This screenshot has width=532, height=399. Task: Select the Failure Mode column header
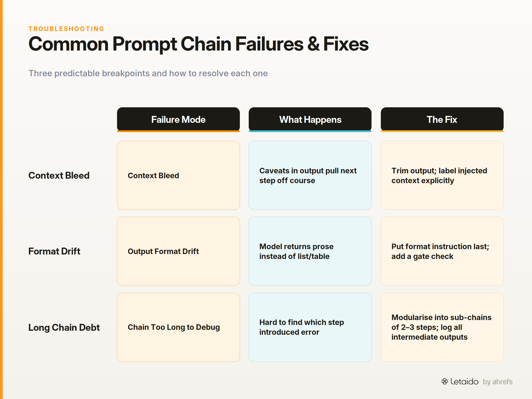point(178,119)
